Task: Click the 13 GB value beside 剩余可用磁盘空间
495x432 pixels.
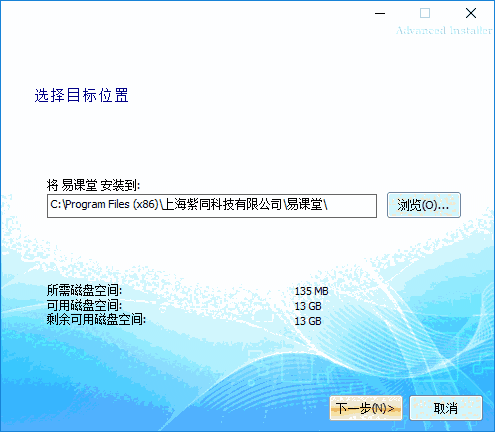Action: [308, 321]
